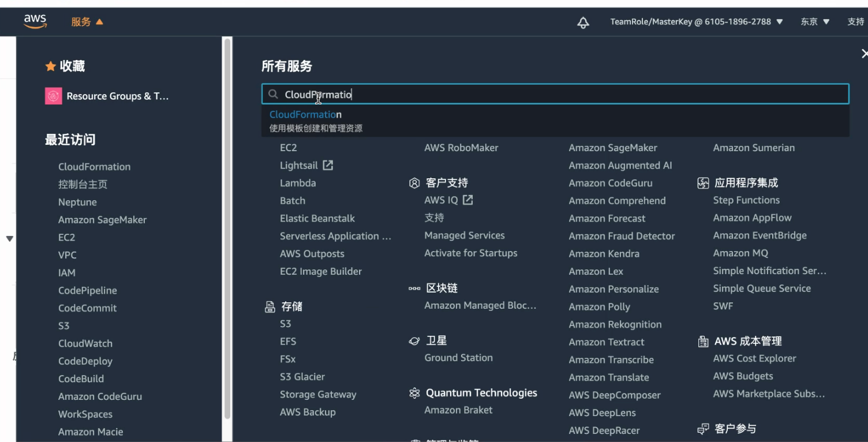This screenshot has height=442, width=868.
Task: Expand the left-edge collapsed triangle arrow
Action: (x=9, y=238)
